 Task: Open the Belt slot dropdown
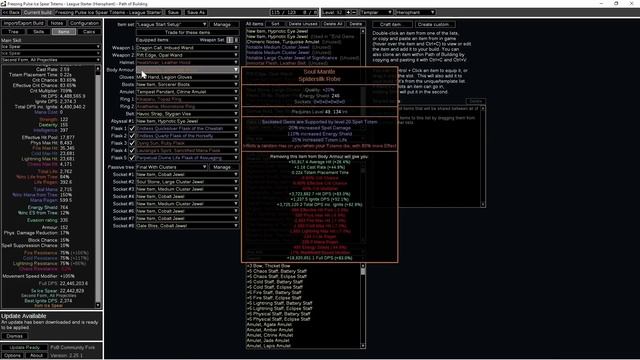(x=187, y=114)
